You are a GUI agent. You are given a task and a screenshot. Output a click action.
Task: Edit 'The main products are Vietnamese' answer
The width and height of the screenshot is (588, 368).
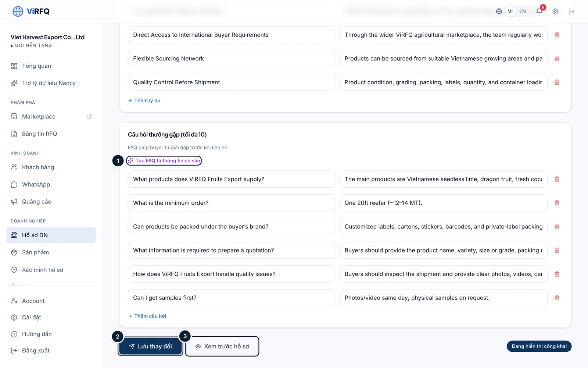click(x=443, y=179)
